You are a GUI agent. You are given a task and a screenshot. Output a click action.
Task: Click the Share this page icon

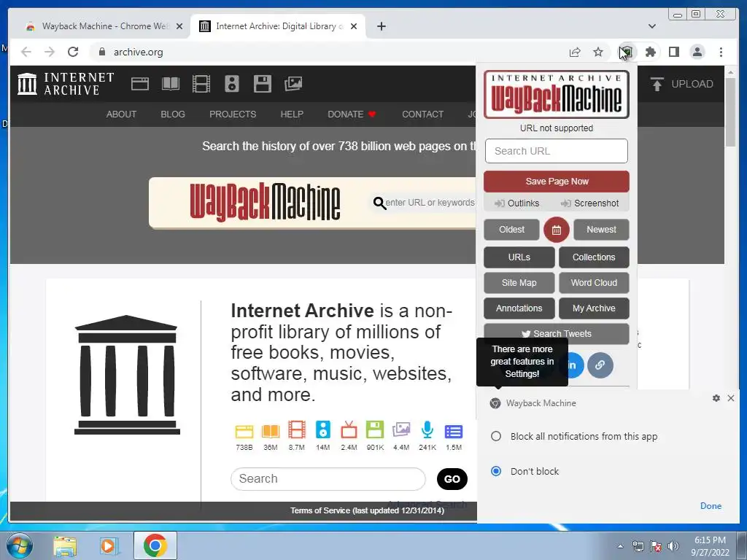coord(575,52)
